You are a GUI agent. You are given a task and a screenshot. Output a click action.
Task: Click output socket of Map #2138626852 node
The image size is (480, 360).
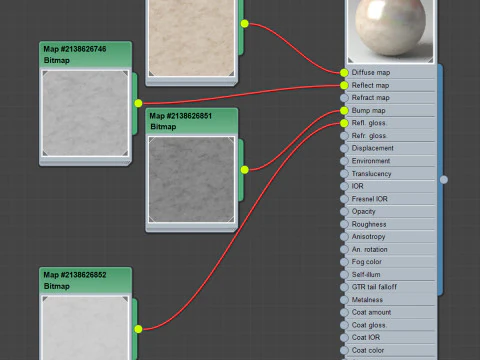[138, 329]
